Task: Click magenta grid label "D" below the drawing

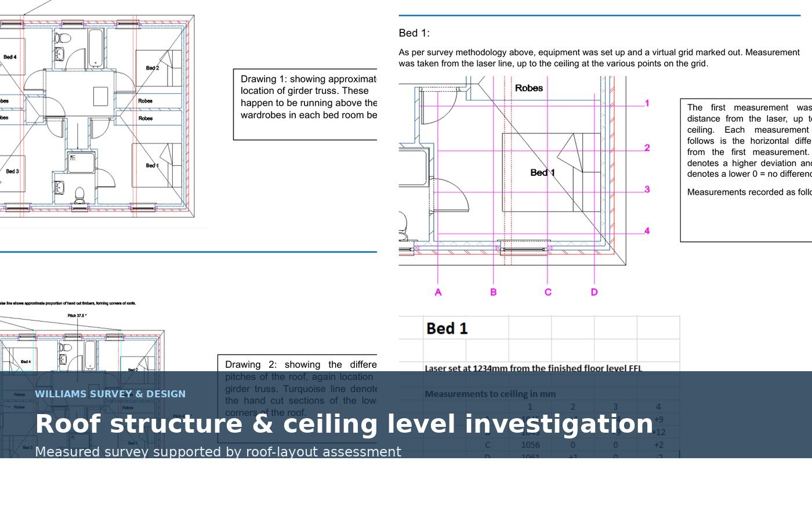Action: click(594, 292)
